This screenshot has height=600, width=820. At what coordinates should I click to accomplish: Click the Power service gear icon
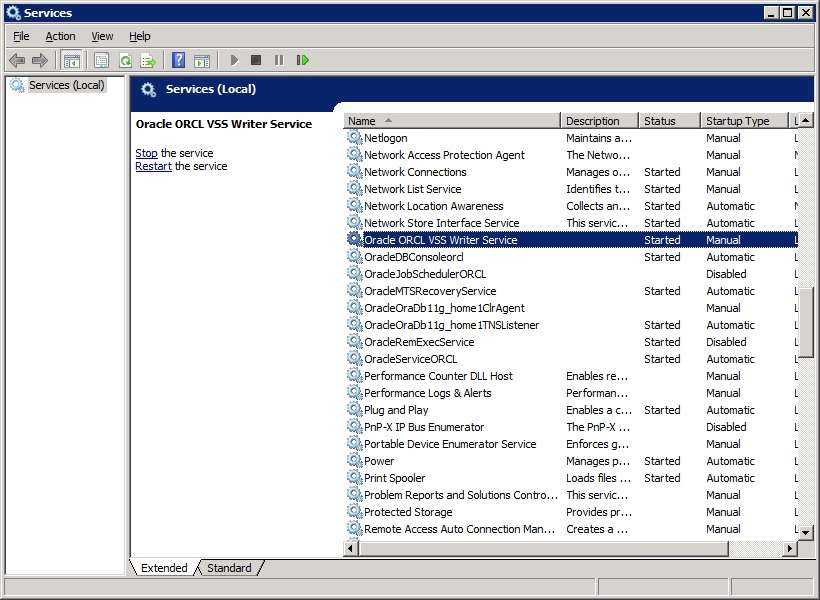(355, 461)
